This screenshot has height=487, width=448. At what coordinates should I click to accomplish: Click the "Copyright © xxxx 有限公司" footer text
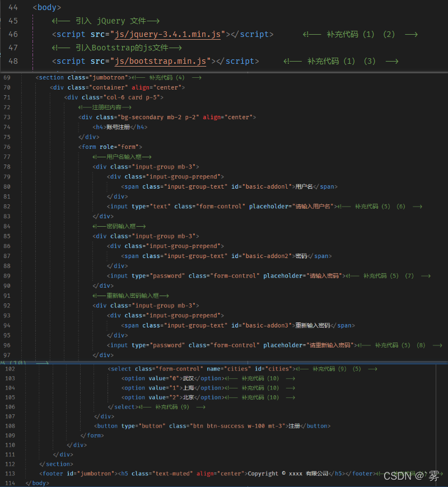tap(288, 474)
